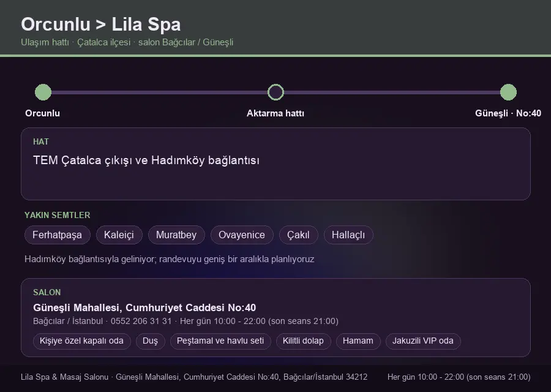
Task: Select the Ovayenice neighborhood chip
Action: [x=242, y=235]
